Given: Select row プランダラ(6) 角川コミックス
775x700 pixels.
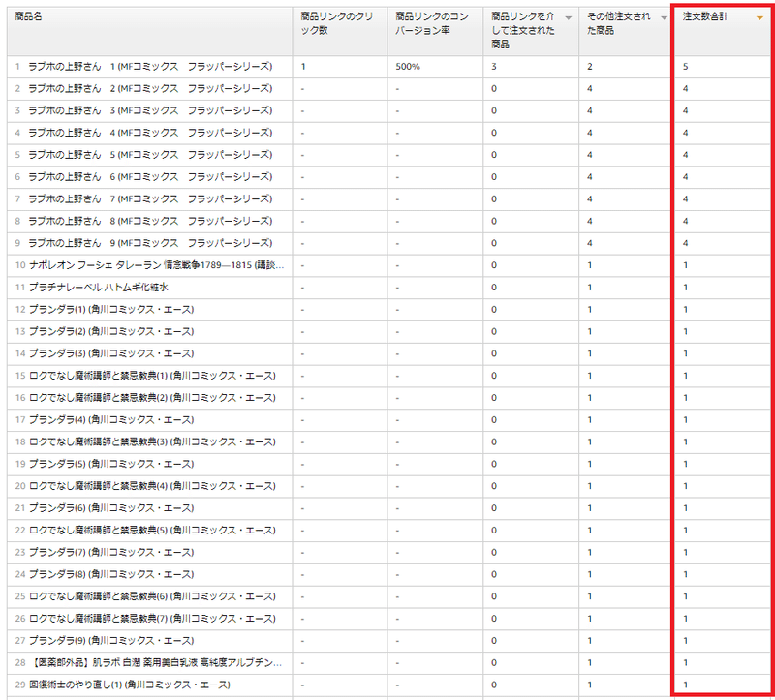Looking at the screenshot, I should coord(388,508).
